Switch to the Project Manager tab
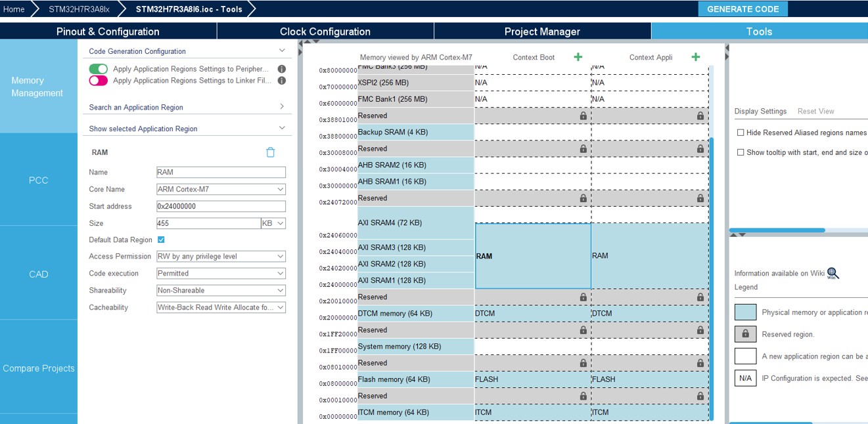Screen dimensions: 868x424 pyautogui.click(x=542, y=32)
